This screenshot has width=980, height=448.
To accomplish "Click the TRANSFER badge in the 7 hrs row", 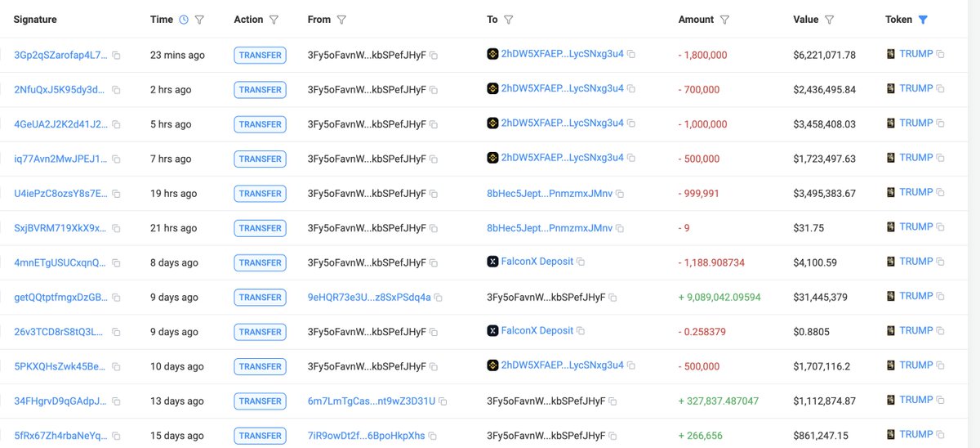I will point(261,159).
